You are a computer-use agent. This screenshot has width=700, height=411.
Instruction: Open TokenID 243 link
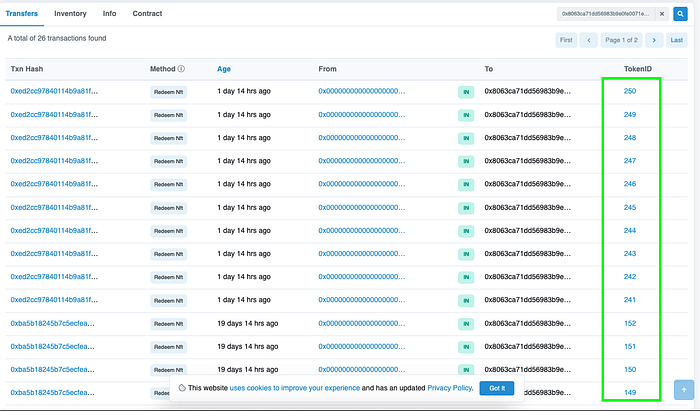(x=630, y=253)
